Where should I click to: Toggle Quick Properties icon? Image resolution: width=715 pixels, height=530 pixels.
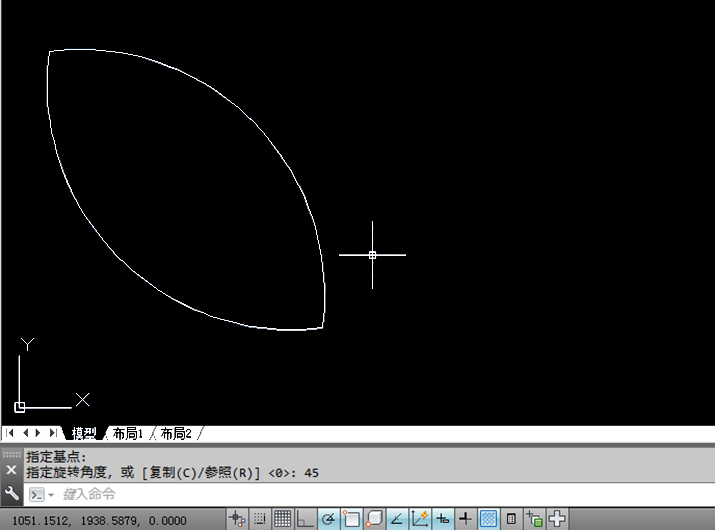pyautogui.click(x=511, y=519)
